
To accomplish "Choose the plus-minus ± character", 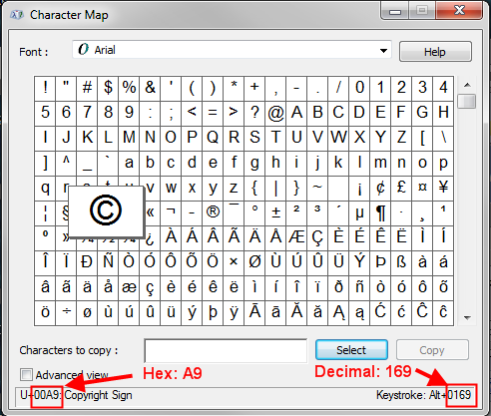I will click(276, 212).
